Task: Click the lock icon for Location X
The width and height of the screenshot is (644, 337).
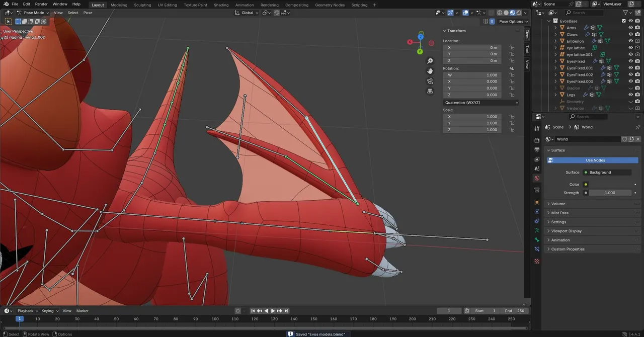Action: (511, 48)
